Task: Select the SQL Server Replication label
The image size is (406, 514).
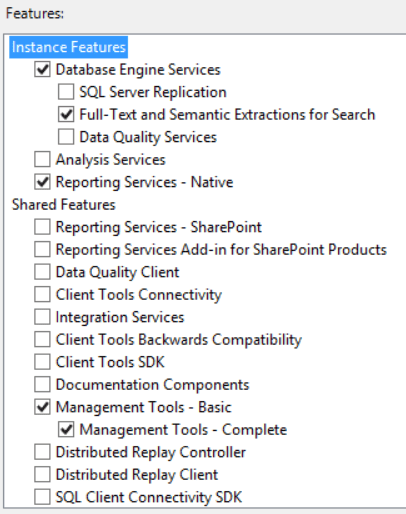Action: point(153,92)
